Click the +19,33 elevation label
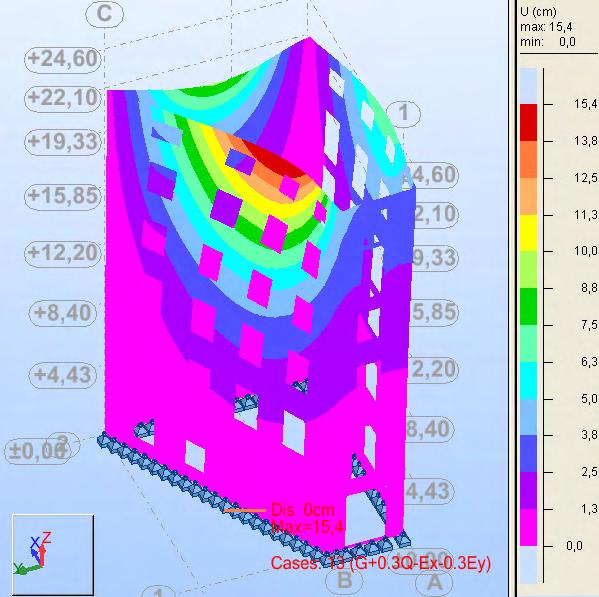The image size is (599, 597). click(63, 142)
